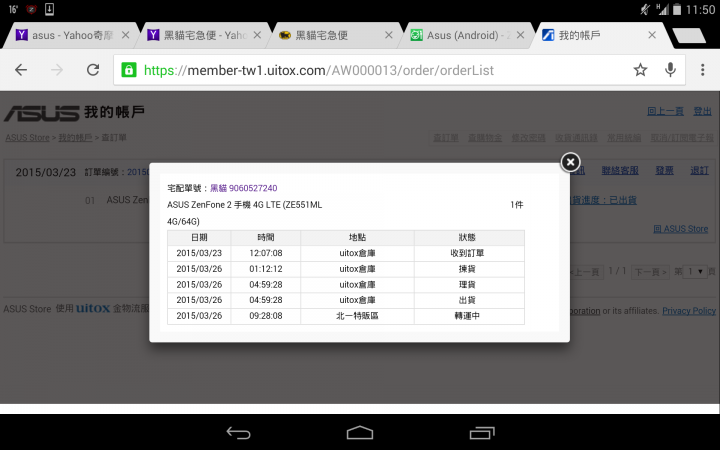The height and width of the screenshot is (450, 720).
Task: Click the 收貨通訊錄 menu item
Action: tap(576, 138)
